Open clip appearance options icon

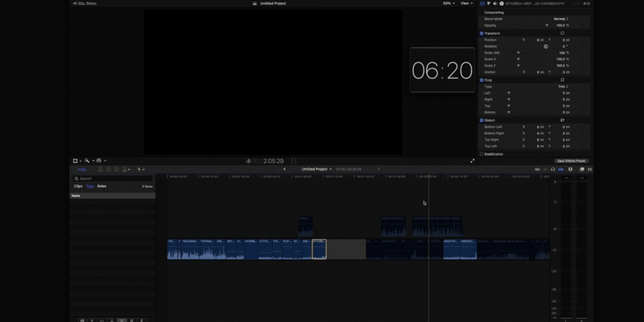pos(571,170)
